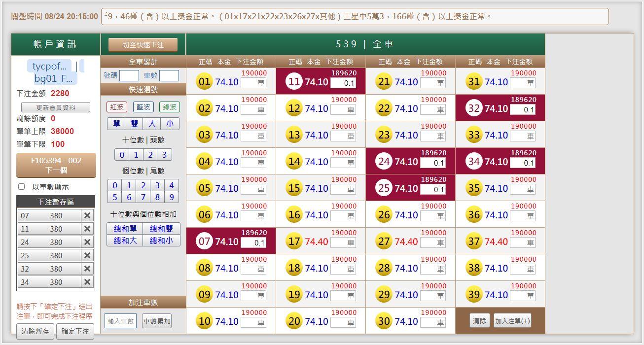The width and height of the screenshot is (644, 345).
Task: Deselect the highlighted ball number 34
Action: tap(474, 162)
